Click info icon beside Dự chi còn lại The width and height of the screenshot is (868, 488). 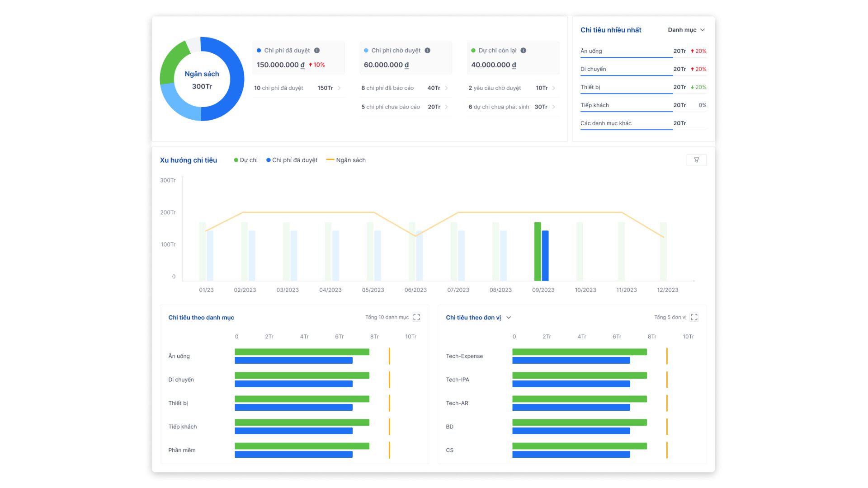pos(523,51)
